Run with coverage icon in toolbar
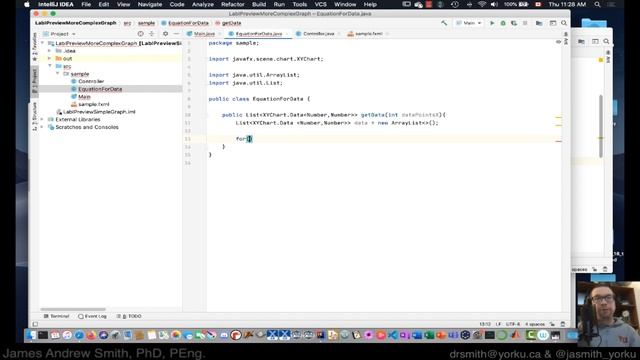640x360 pixels. (514, 23)
